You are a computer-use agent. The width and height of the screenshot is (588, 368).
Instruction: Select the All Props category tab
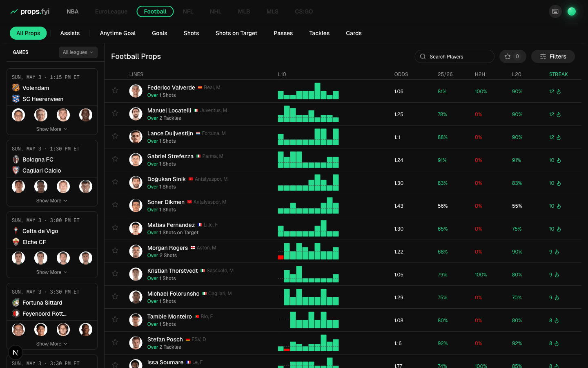pos(28,33)
